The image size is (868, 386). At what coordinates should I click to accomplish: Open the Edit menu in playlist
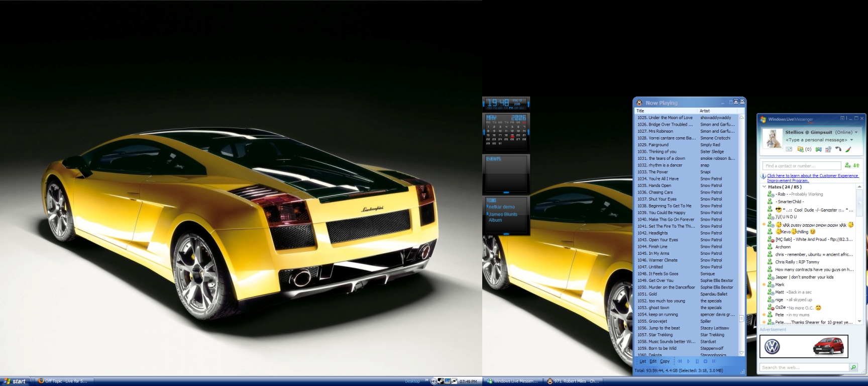point(653,361)
